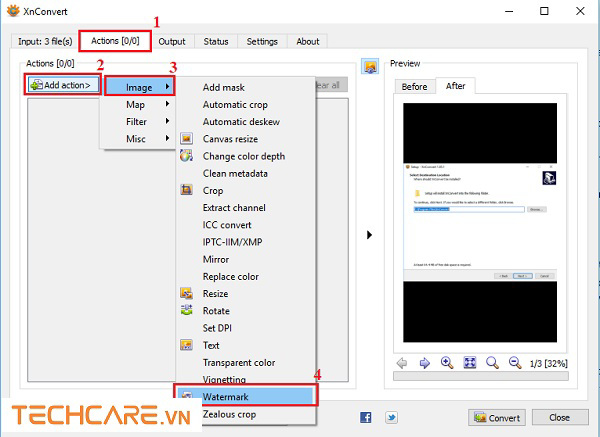This screenshot has height=437, width=600.
Task: Choose Replace color action
Action: click(246, 276)
